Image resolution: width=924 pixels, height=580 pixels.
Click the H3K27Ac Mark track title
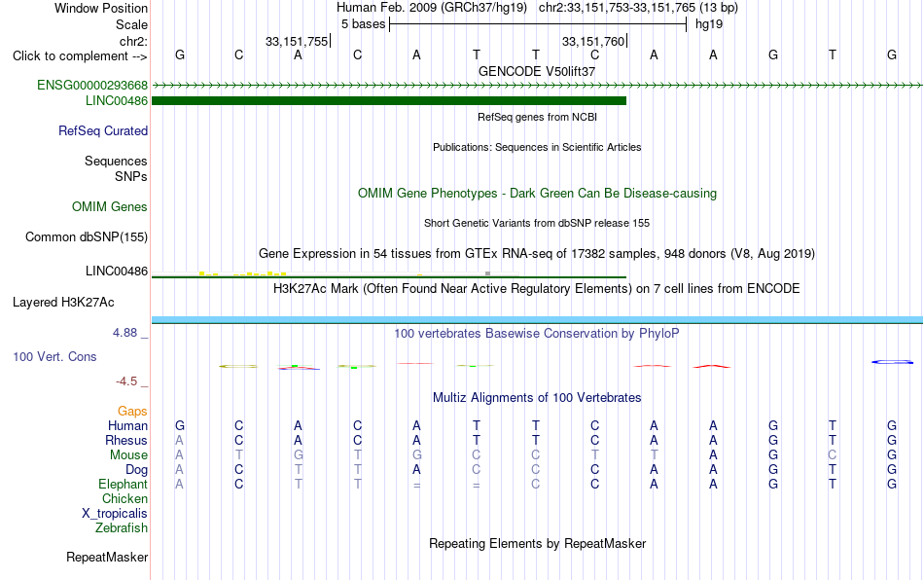tap(537, 288)
